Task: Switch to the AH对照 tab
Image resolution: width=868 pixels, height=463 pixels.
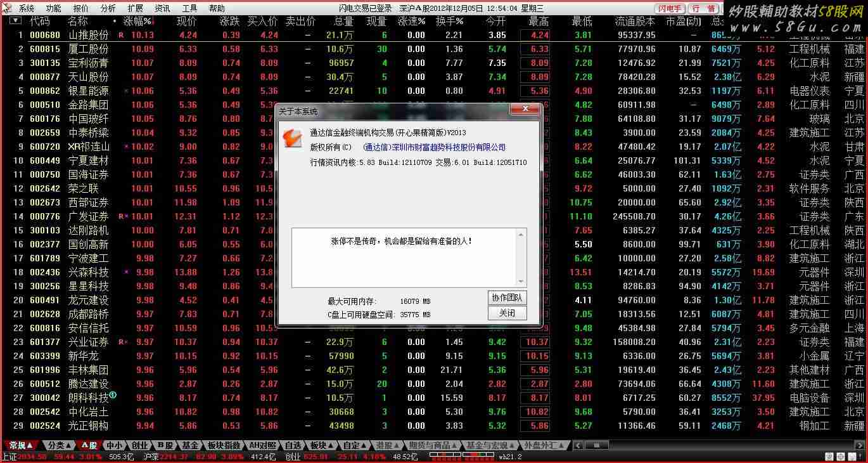Action: point(262,445)
